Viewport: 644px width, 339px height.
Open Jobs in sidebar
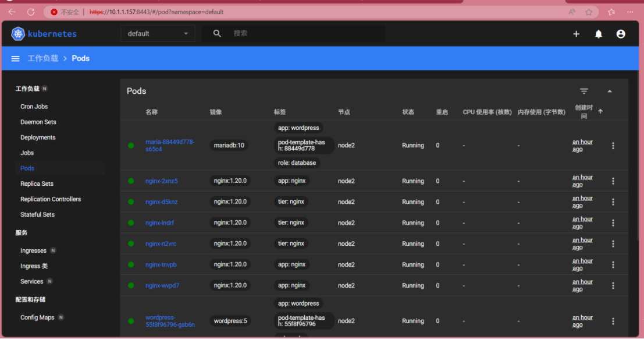(27, 153)
